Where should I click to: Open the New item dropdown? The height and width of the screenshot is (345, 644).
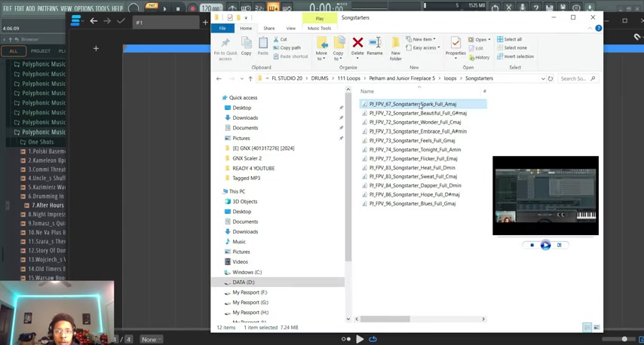click(x=421, y=39)
